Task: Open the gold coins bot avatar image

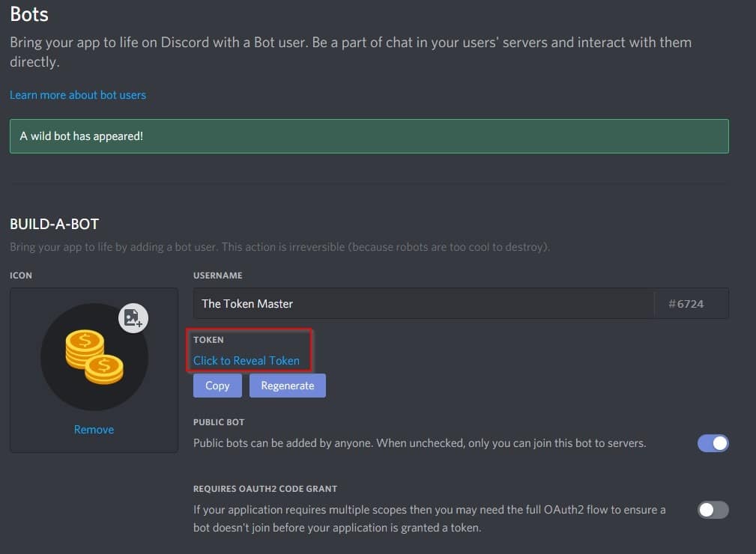Action: pyautogui.click(x=94, y=357)
